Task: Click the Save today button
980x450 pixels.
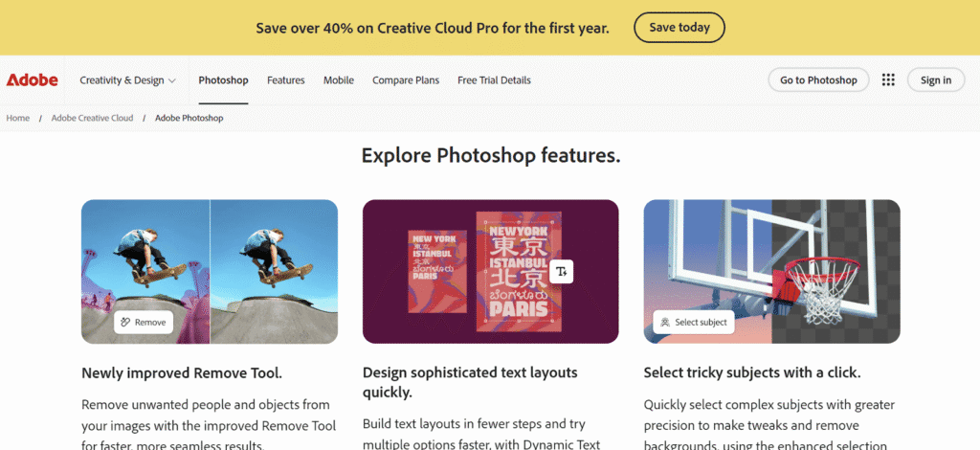Action: click(679, 28)
